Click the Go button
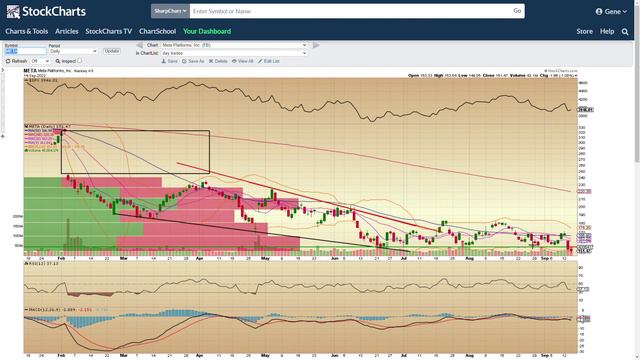The width and height of the screenshot is (640, 360). pyautogui.click(x=517, y=11)
